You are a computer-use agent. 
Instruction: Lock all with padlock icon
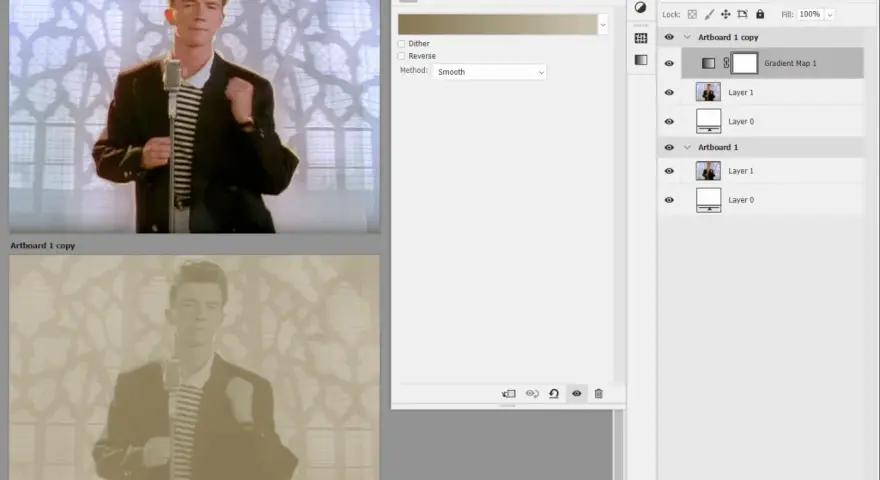[x=760, y=14]
